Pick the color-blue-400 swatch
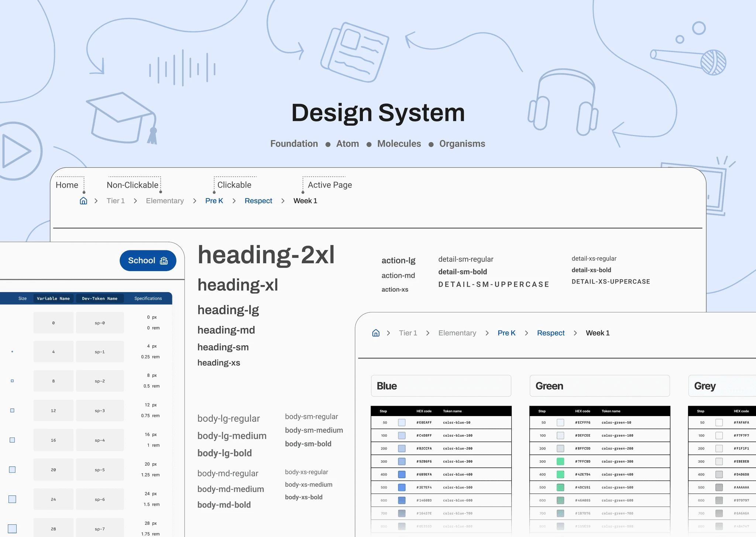 point(402,474)
